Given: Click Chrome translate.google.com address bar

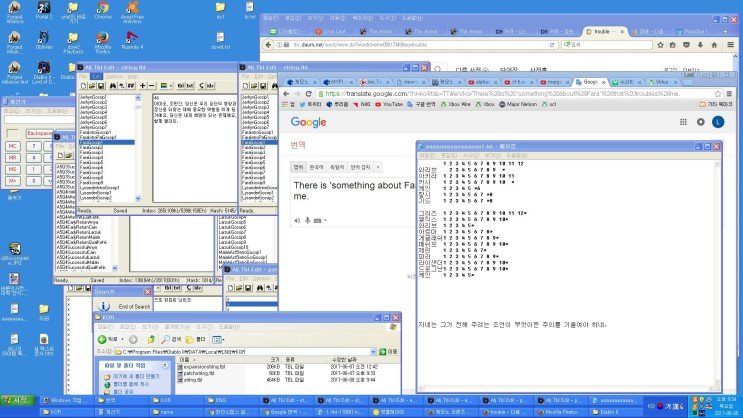Looking at the screenshot, I should 519,94.
